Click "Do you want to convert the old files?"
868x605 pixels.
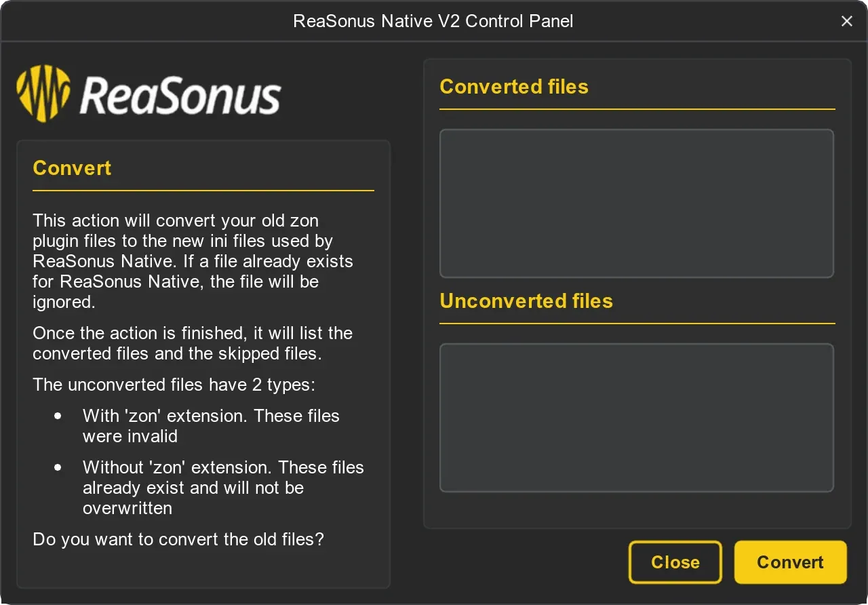click(x=178, y=540)
